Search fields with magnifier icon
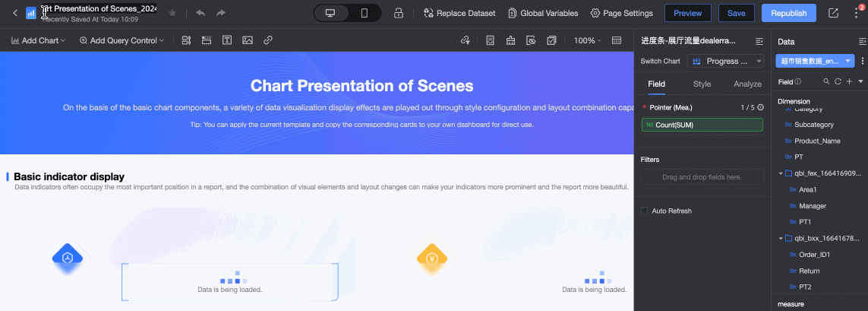 pyautogui.click(x=826, y=81)
